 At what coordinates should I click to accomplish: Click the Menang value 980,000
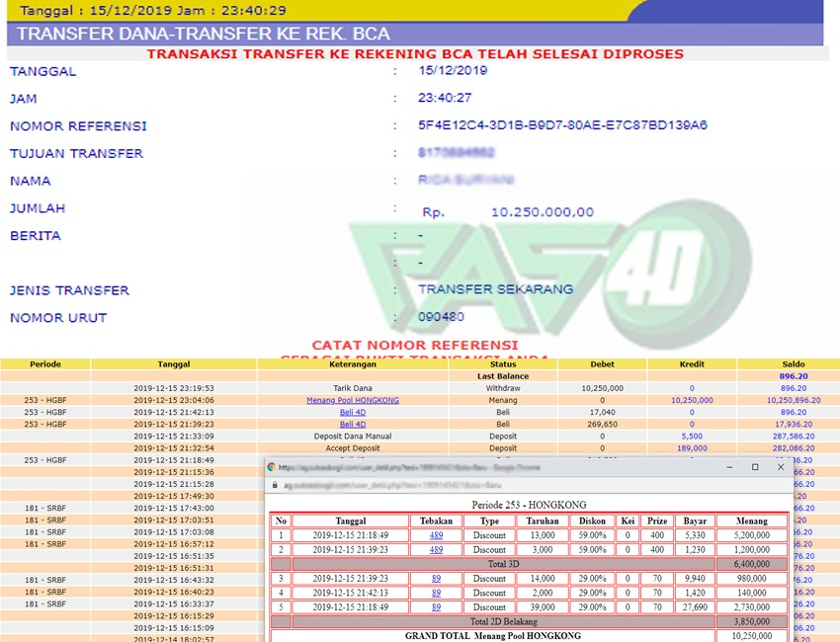pos(752,578)
